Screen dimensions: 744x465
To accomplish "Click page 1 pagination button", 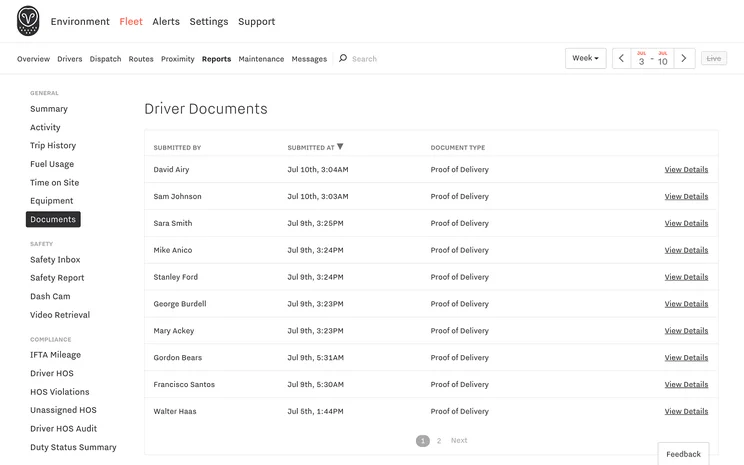I will pyautogui.click(x=423, y=441).
